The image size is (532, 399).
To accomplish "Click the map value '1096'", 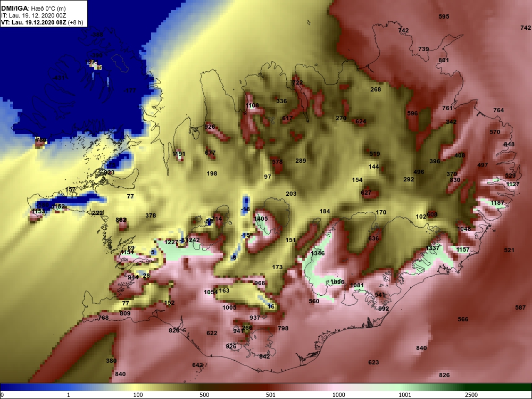I will tap(337, 282).
